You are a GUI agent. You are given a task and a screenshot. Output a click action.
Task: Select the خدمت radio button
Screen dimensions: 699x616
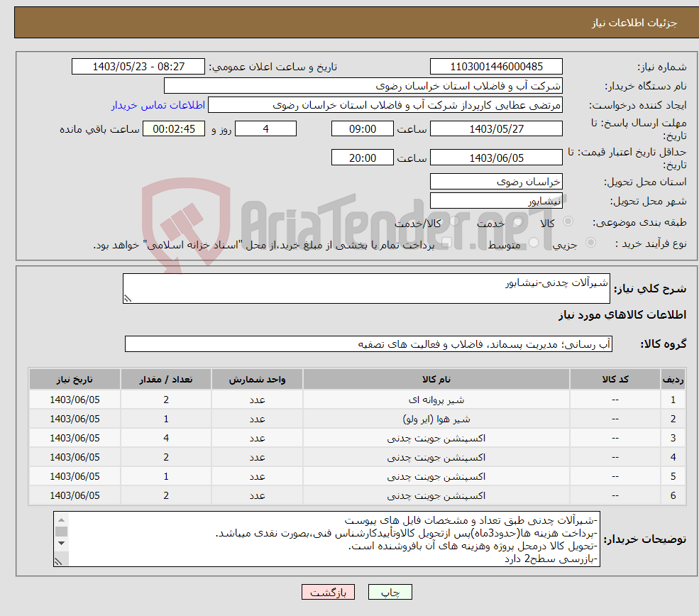(517, 221)
